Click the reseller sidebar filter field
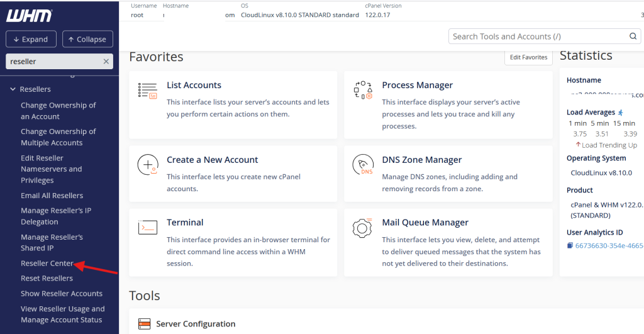 click(x=53, y=62)
